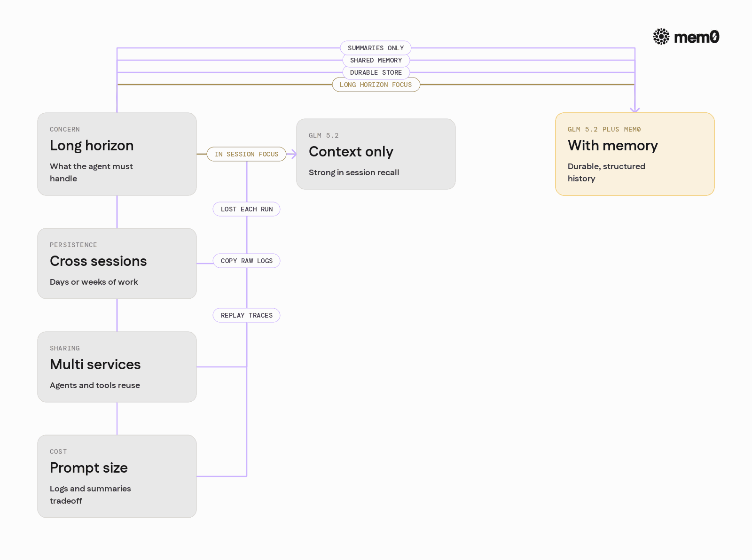752x560 pixels.
Task: Select the LONG HORIZON FOCUS pill label
Action: tap(376, 85)
